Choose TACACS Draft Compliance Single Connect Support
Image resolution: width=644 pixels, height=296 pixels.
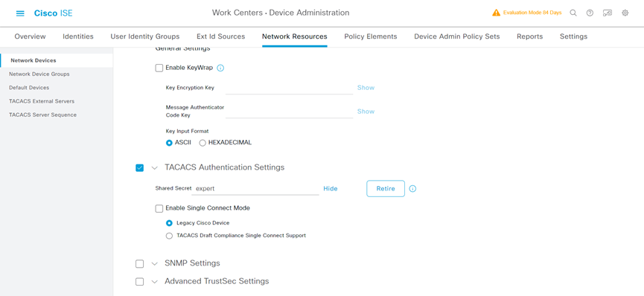pos(169,236)
